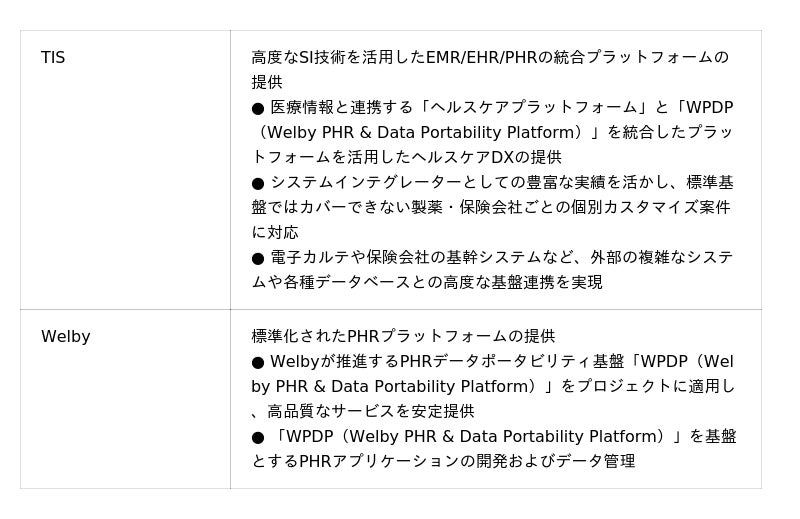Click the last bullet before 「WPDP（Welby PHR

(x=258, y=437)
